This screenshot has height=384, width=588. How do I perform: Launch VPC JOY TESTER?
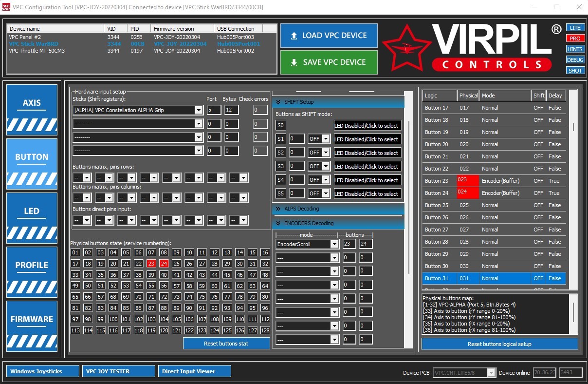(x=118, y=371)
